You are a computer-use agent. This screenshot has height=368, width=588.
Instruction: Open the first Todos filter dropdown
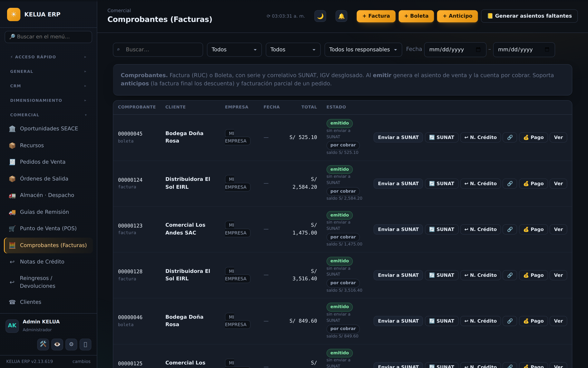(x=234, y=50)
